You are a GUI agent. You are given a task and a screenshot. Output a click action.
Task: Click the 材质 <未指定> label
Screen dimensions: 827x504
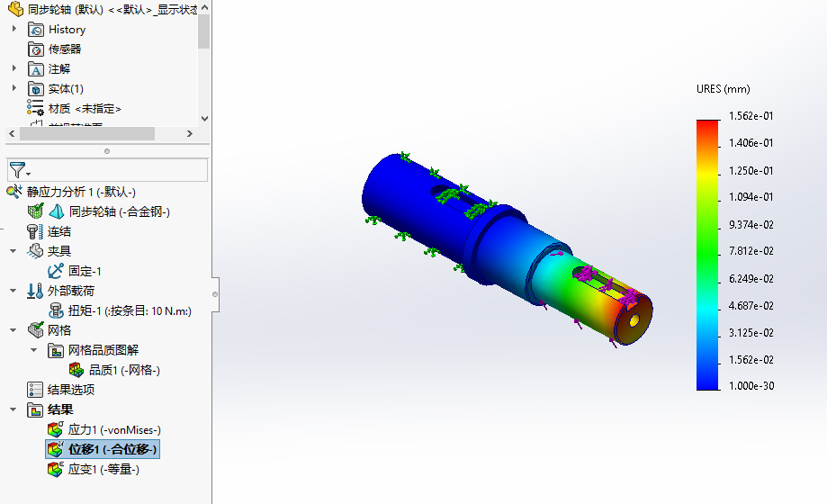pos(85,109)
